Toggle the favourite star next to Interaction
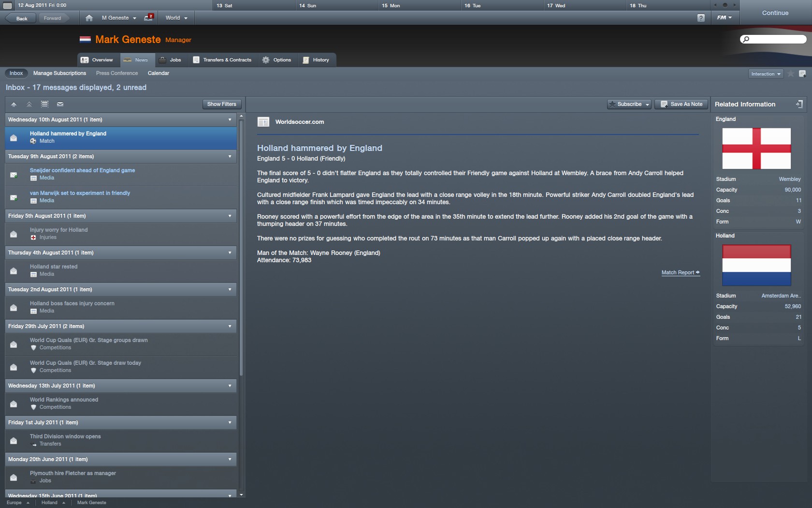This screenshot has width=812, height=508. 791,74
